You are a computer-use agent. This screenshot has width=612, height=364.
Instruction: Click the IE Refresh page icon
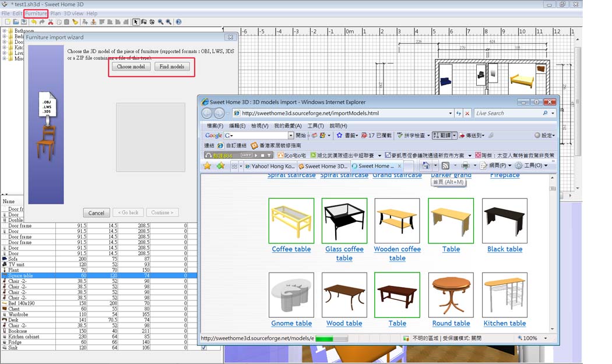click(459, 113)
